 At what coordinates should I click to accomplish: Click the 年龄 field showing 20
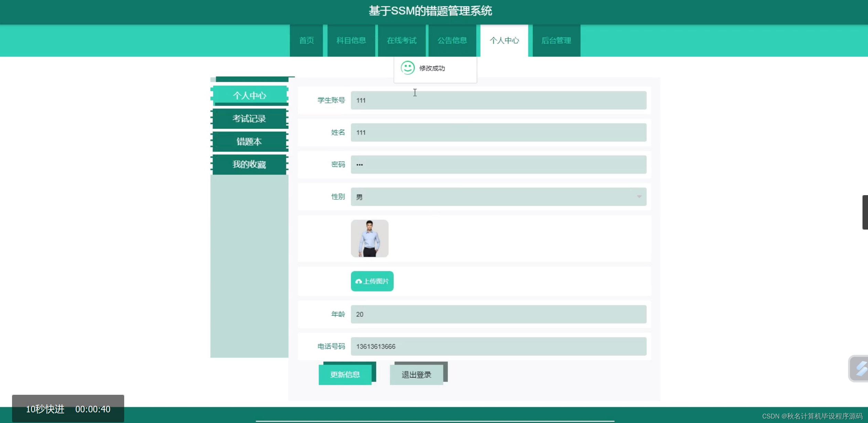[x=498, y=314]
